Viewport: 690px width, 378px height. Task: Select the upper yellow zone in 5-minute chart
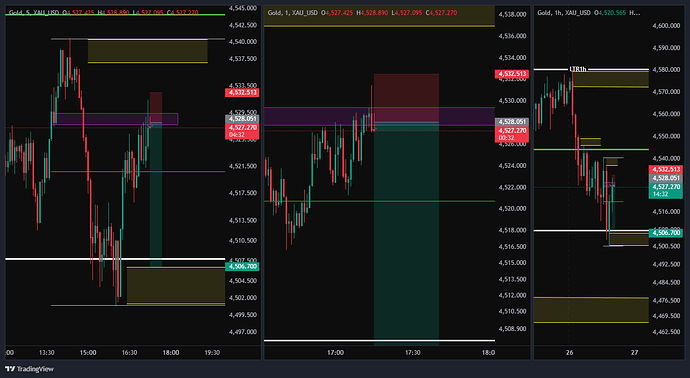pyautogui.click(x=147, y=51)
